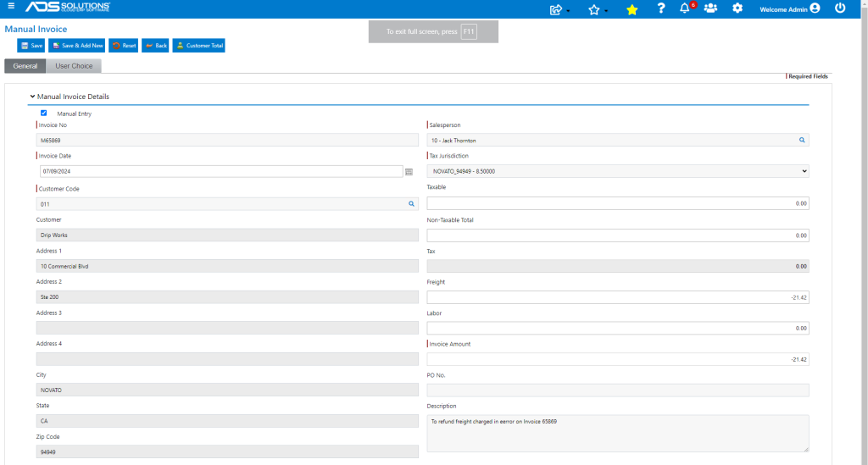The width and height of the screenshot is (868, 465).
Task: Click the Welcome Admin text
Action: (x=783, y=9)
